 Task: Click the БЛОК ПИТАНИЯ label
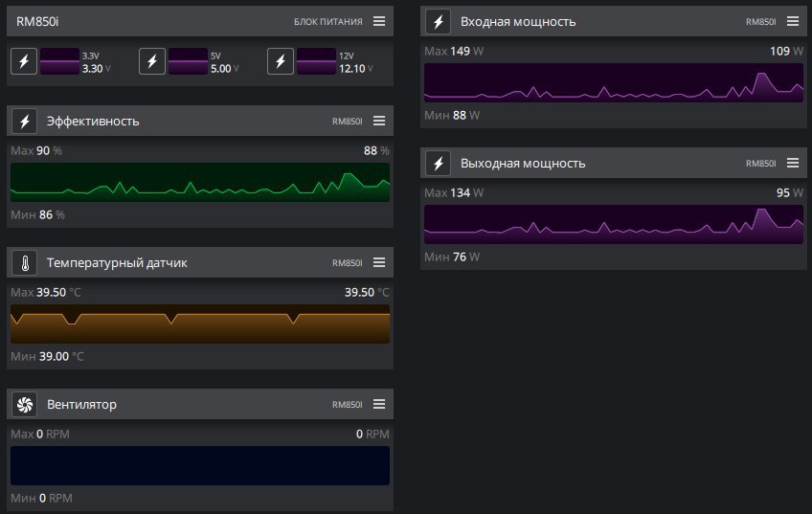[328, 22]
